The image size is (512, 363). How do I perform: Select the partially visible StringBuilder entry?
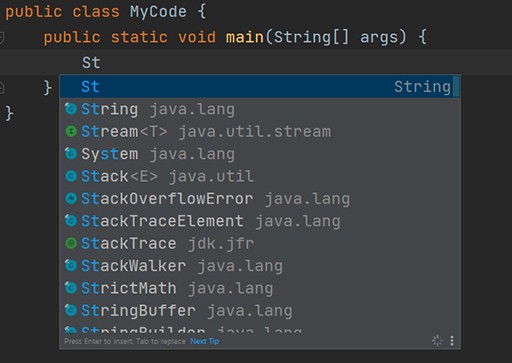[x=257, y=328]
